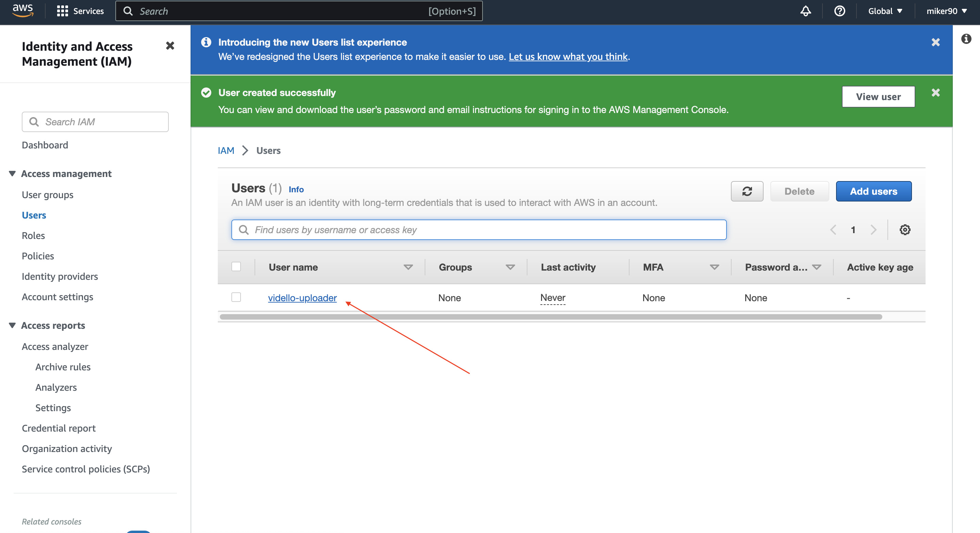
Task: Open Service control policies (SCPs)
Action: [86, 469]
